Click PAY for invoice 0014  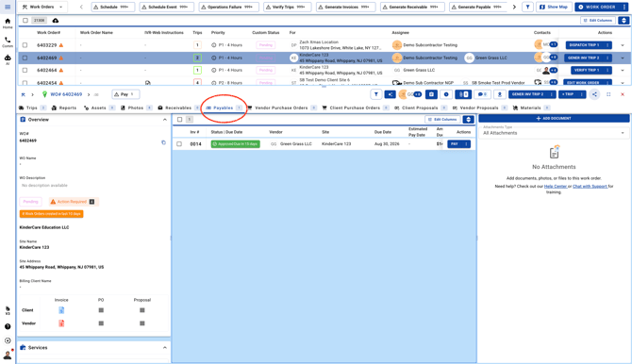[455, 144]
